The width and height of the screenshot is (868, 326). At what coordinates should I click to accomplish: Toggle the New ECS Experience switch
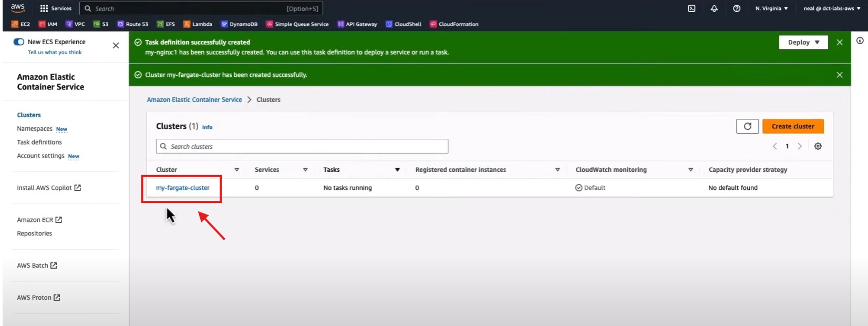[x=19, y=42]
